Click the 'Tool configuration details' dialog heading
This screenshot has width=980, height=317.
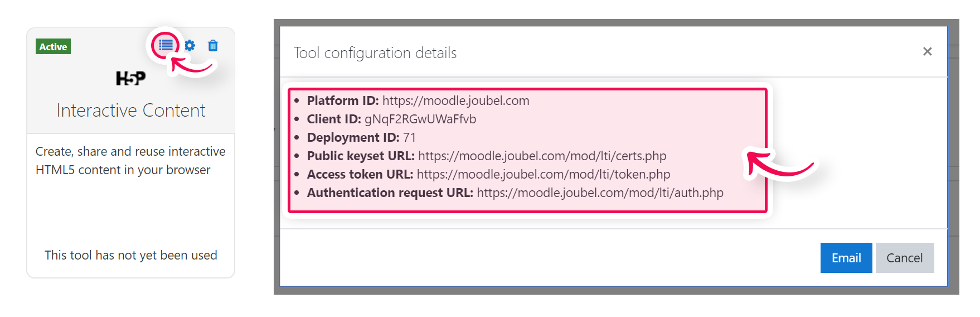375,53
